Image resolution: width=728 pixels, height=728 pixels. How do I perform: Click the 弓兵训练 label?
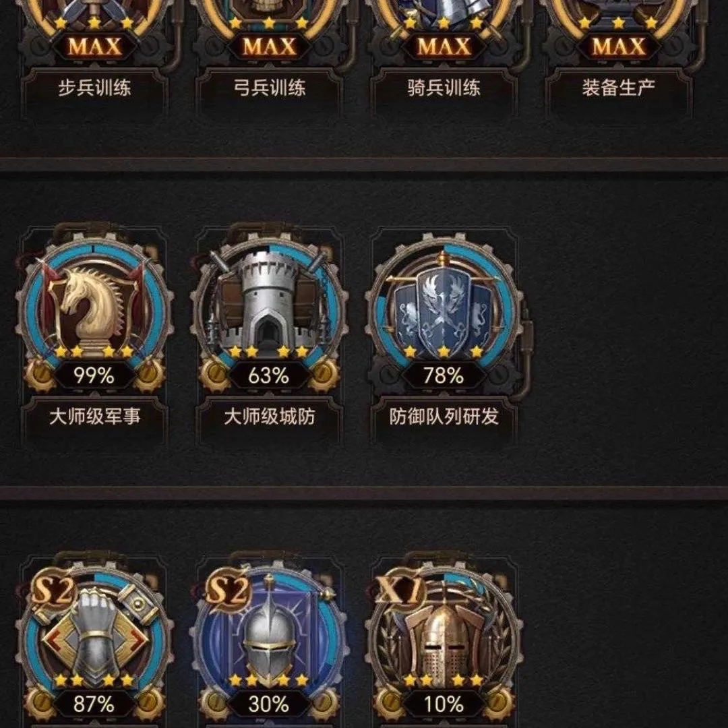click(x=269, y=88)
